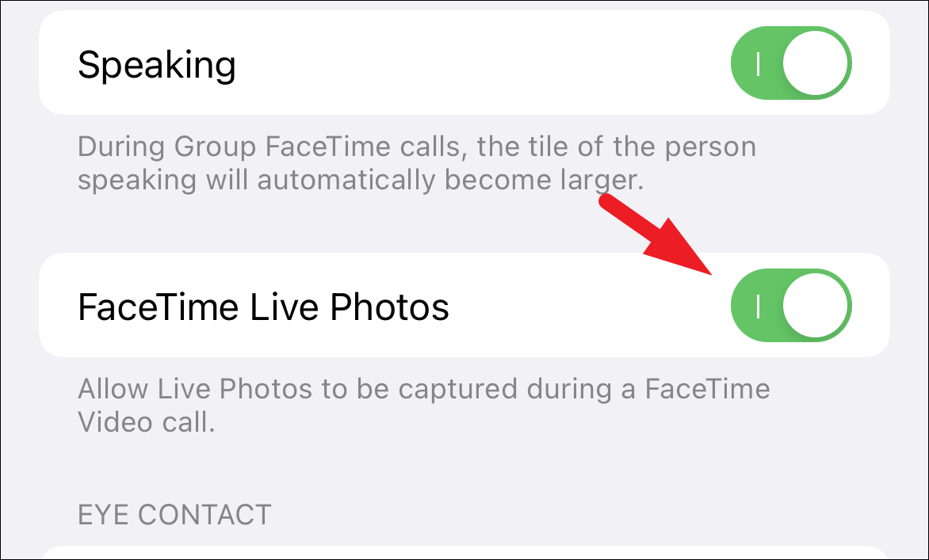
Task: Click the word 'FaceTime' in Live Photos label
Action: 159,307
